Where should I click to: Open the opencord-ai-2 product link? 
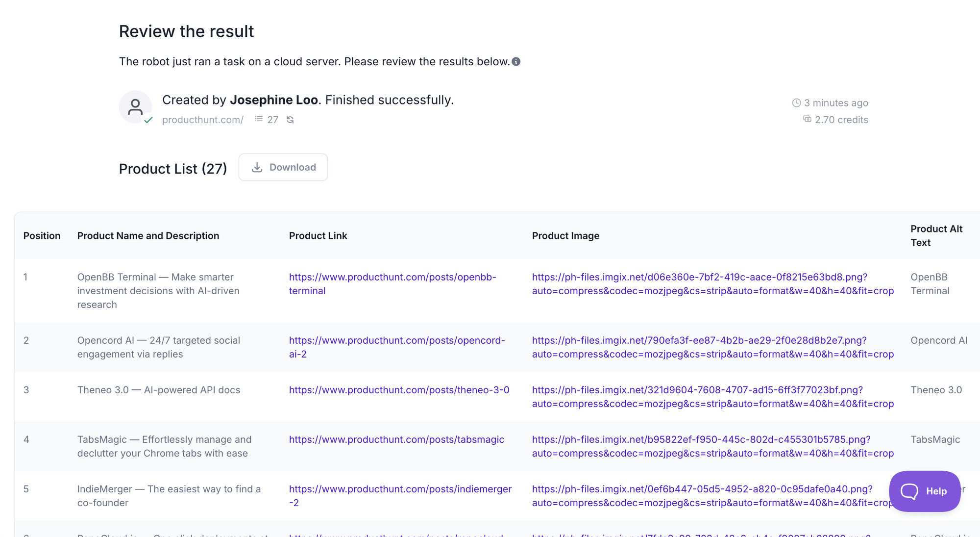click(397, 347)
